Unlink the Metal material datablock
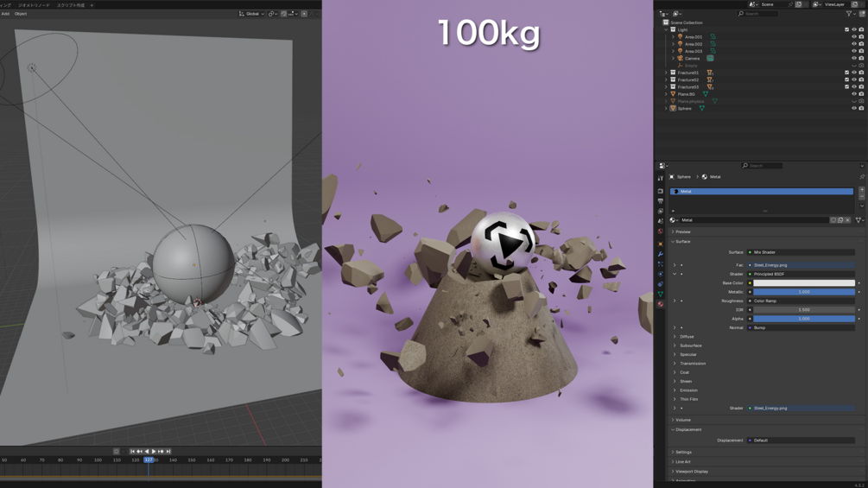868x488 pixels. pos(847,220)
